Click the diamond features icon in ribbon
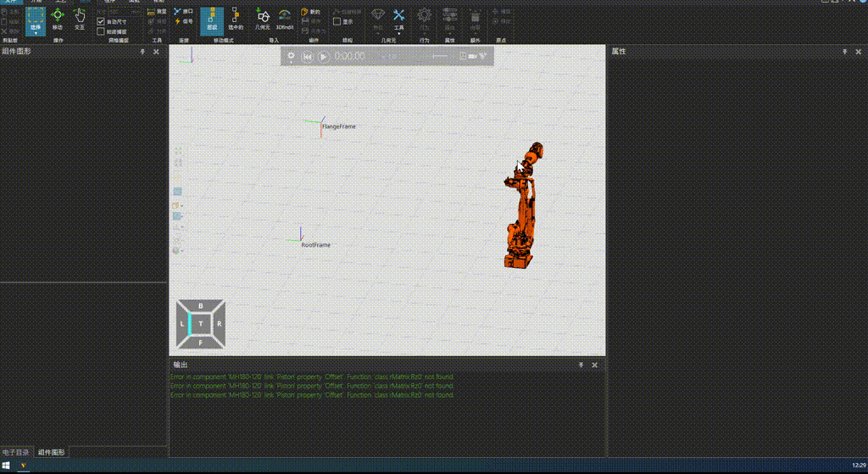Screen dimensions: 868x474 (x=378, y=14)
